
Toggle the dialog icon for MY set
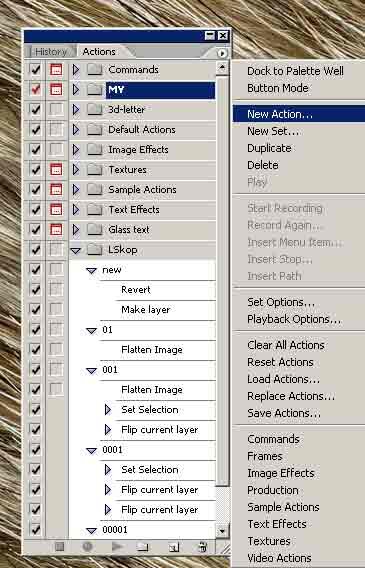(x=56, y=89)
